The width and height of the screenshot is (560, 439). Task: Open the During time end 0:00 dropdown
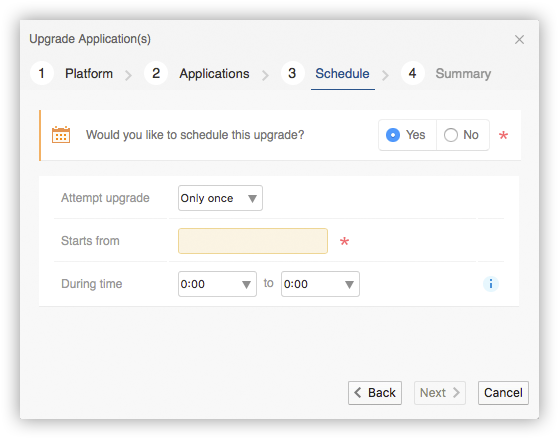pyautogui.click(x=320, y=284)
